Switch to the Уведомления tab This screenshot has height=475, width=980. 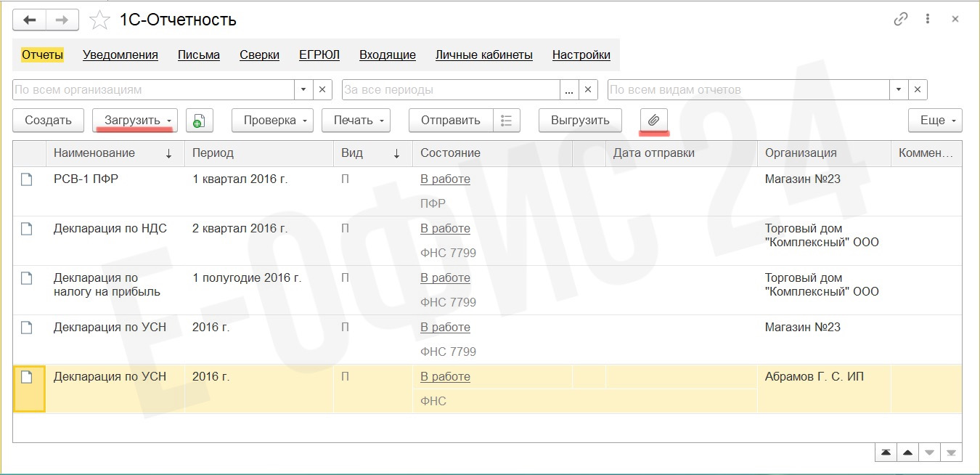pos(121,55)
